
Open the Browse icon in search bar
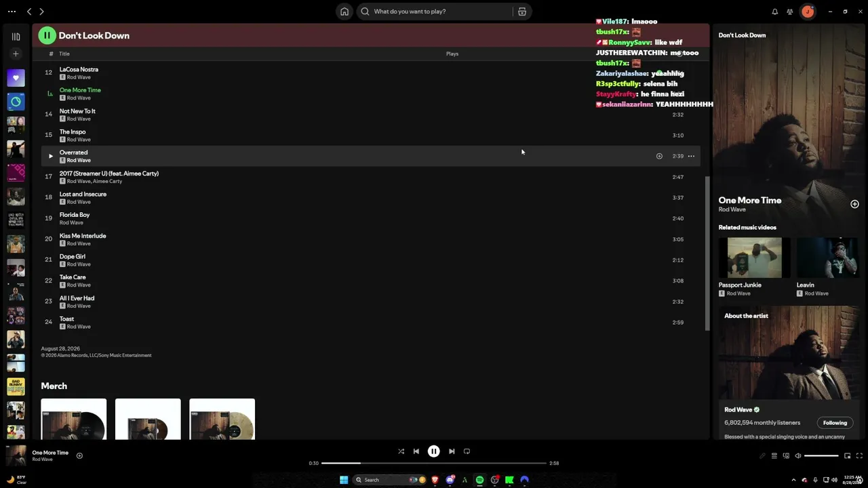(x=522, y=12)
